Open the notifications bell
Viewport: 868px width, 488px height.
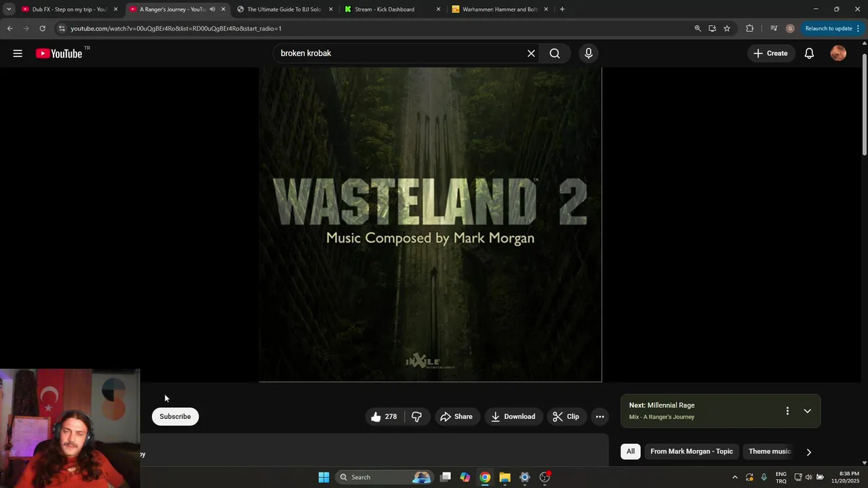point(809,54)
